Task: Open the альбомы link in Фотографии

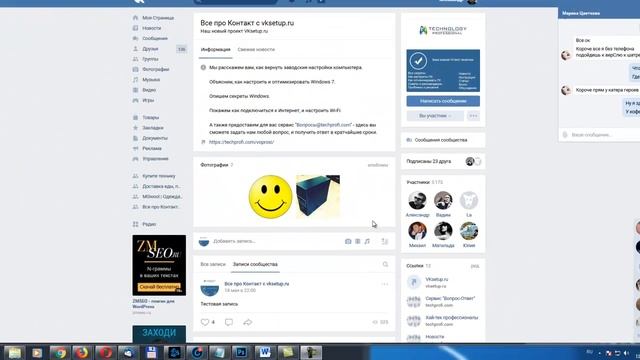Action: pyautogui.click(x=378, y=165)
